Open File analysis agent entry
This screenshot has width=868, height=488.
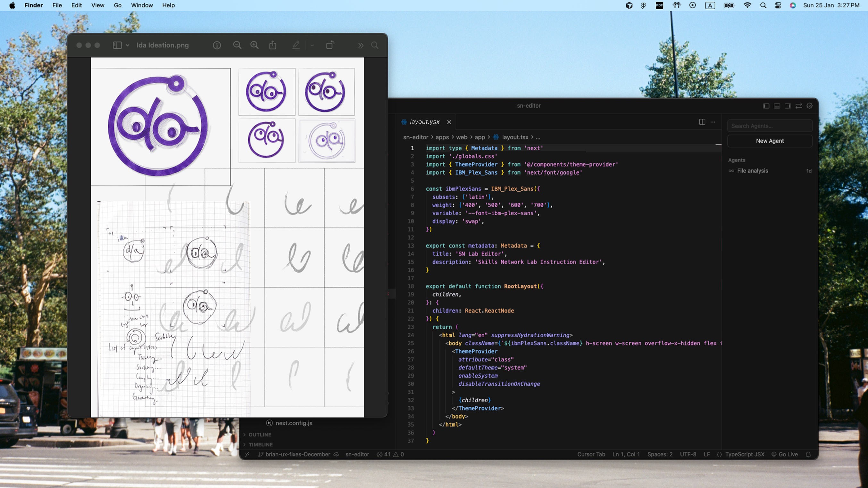point(770,171)
